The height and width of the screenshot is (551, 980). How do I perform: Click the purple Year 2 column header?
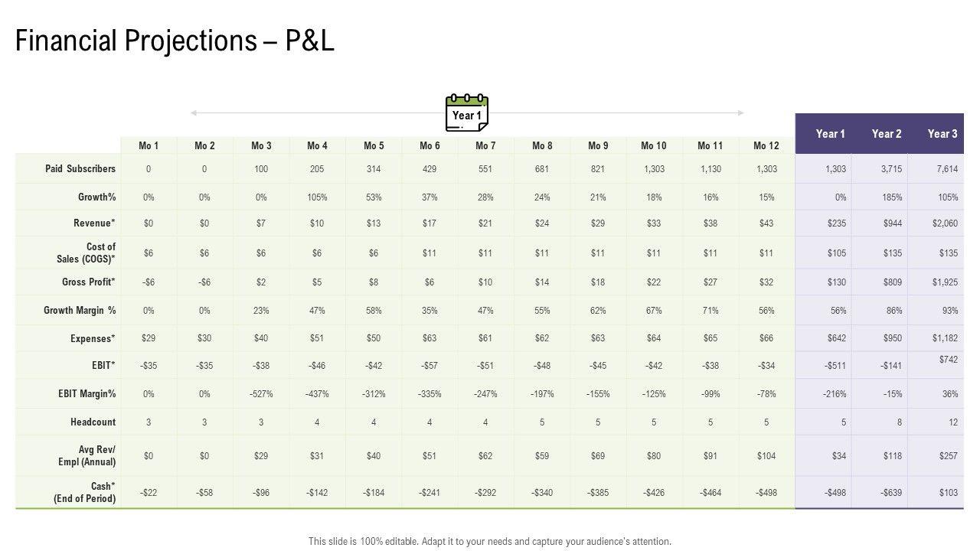click(887, 134)
